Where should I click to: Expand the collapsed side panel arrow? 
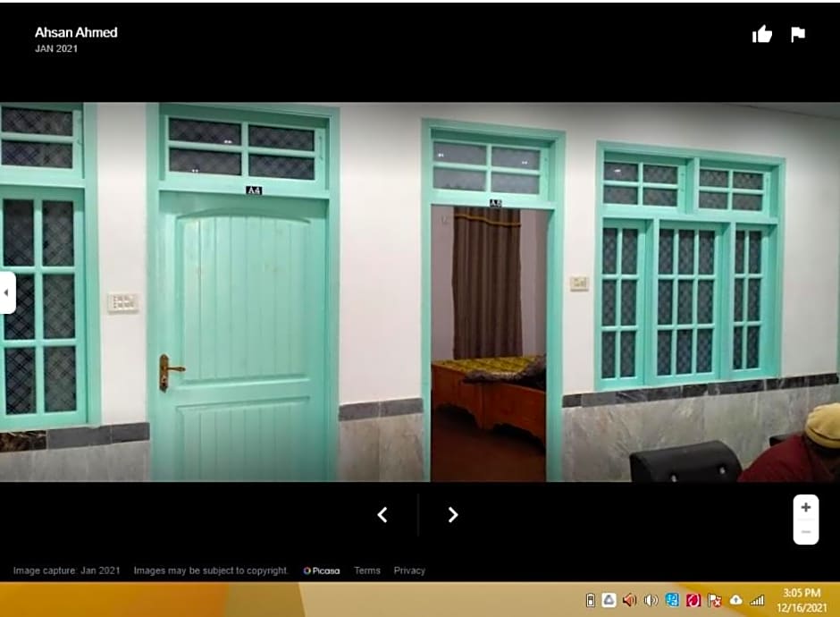click(x=7, y=292)
